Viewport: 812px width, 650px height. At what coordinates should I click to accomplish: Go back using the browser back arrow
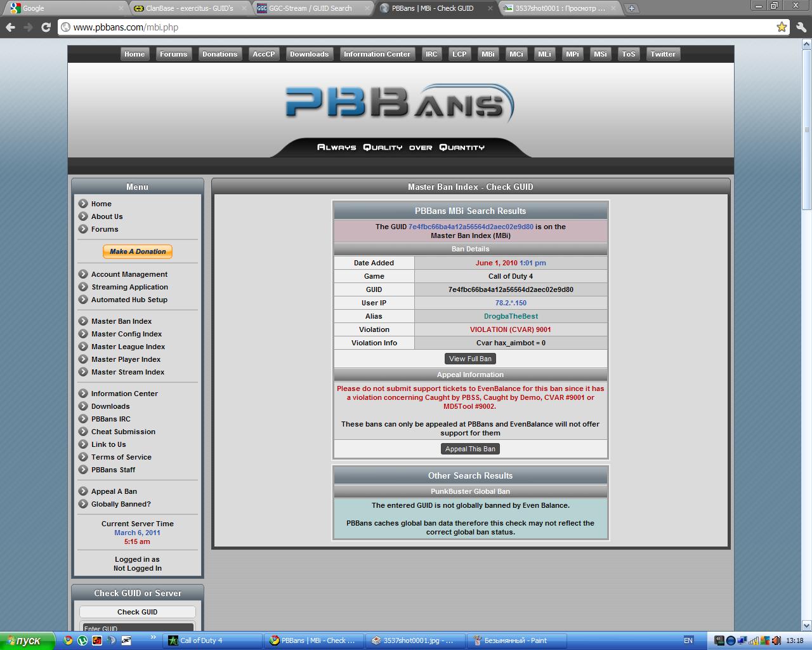10,27
